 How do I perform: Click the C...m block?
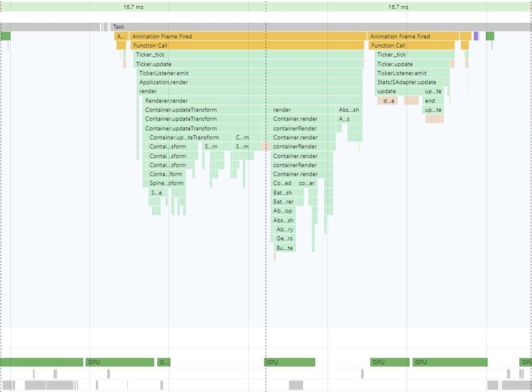[242, 138]
